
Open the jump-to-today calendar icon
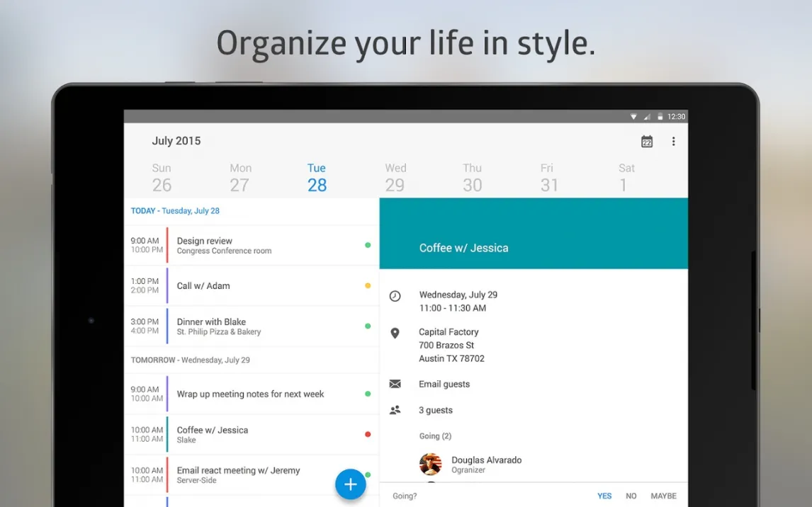pos(646,142)
